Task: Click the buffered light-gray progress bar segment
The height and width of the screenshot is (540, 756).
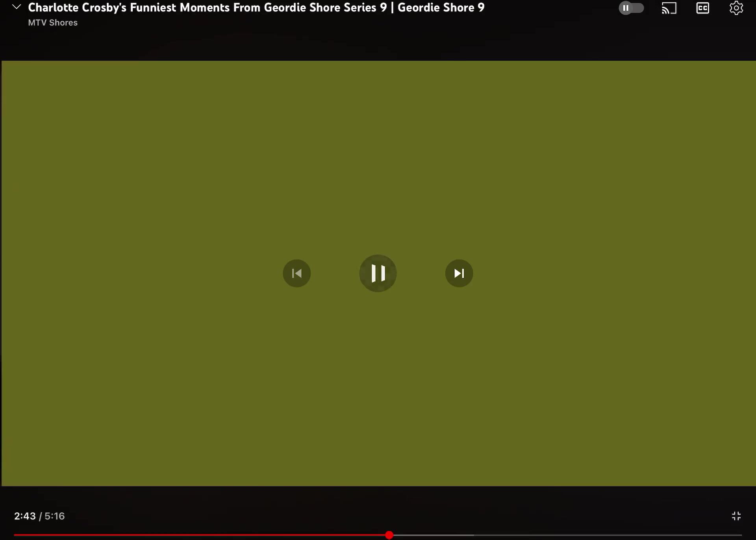Action: point(433,535)
